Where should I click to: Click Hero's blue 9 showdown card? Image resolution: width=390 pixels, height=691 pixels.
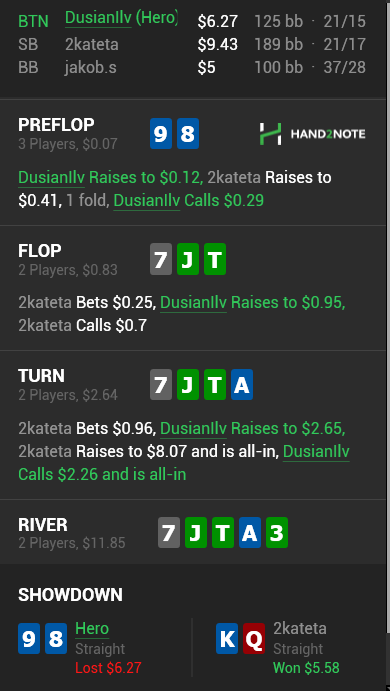tap(29, 639)
